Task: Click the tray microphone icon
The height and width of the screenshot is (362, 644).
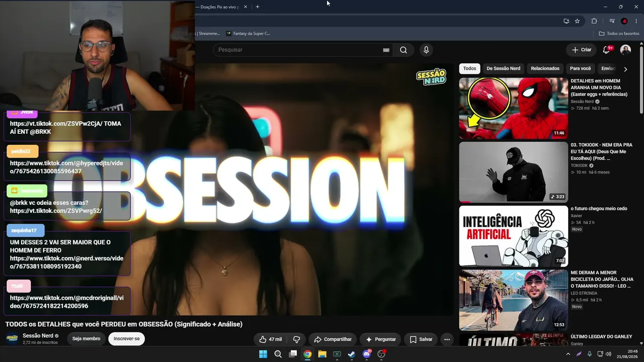Action: click(590, 354)
